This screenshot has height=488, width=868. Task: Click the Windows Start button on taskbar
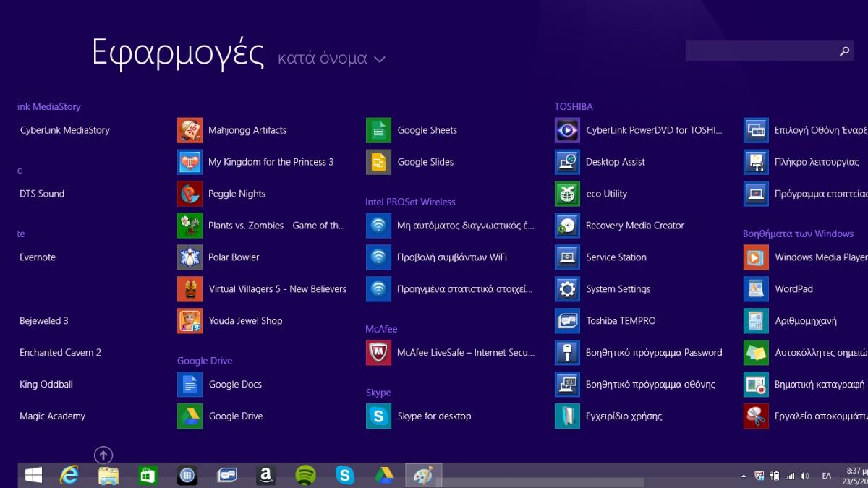pyautogui.click(x=33, y=475)
